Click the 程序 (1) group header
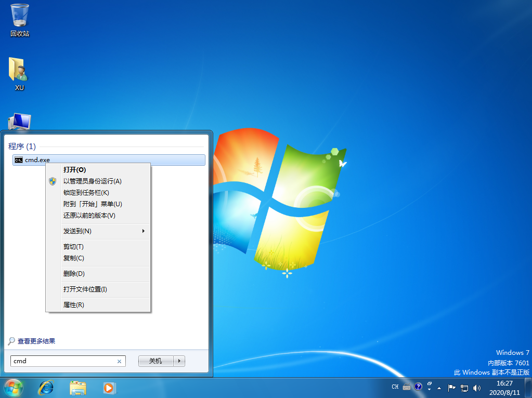Screen dimensions: 532x398 [x=22, y=147]
